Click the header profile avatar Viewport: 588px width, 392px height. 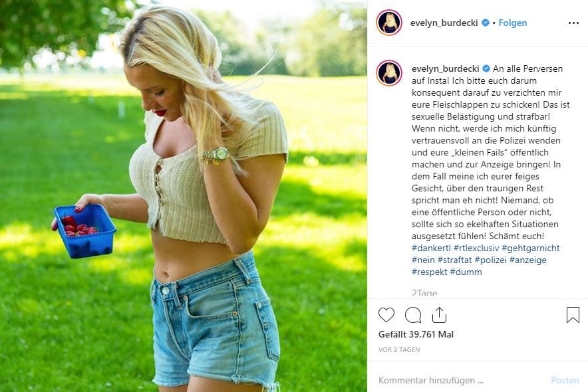coord(389,23)
